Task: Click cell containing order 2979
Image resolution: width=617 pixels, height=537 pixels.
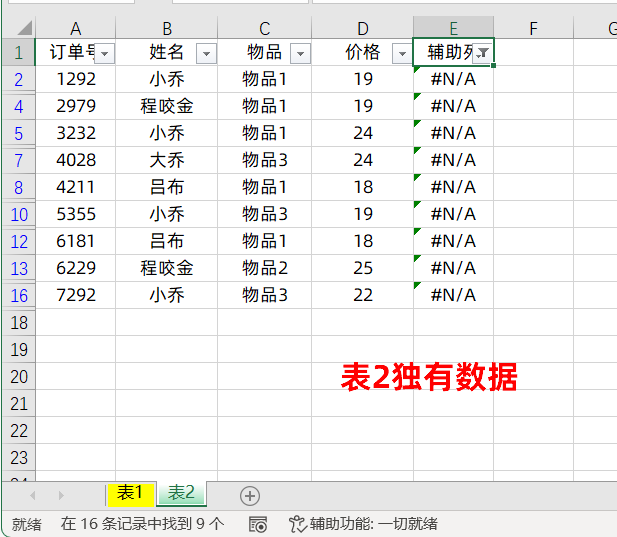Action: pyautogui.click(x=76, y=106)
